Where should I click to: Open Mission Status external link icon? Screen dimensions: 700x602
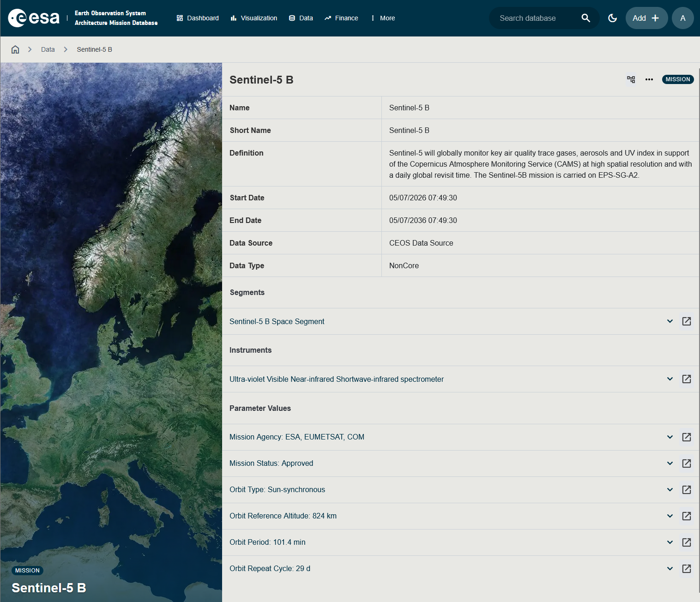687,464
